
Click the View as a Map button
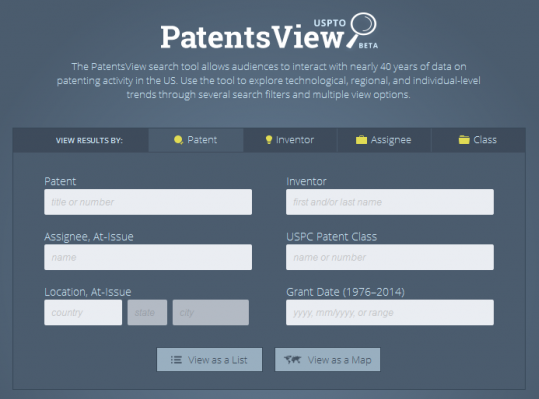coord(327,360)
